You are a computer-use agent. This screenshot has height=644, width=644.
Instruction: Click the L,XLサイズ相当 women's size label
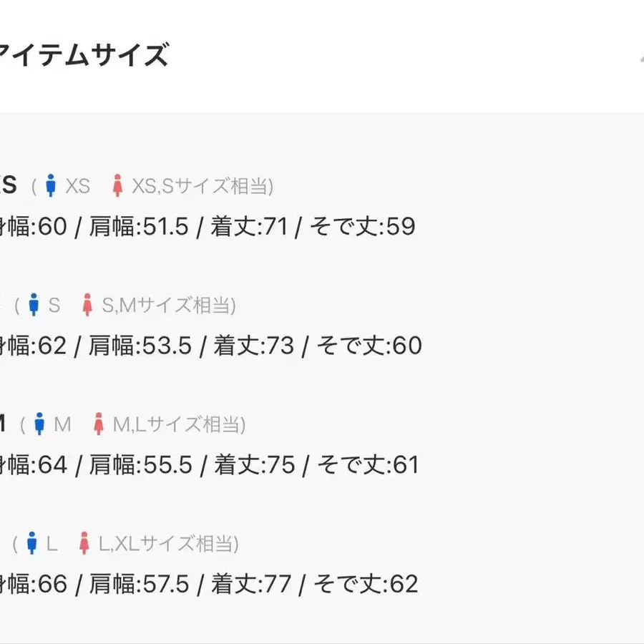[x=169, y=544]
